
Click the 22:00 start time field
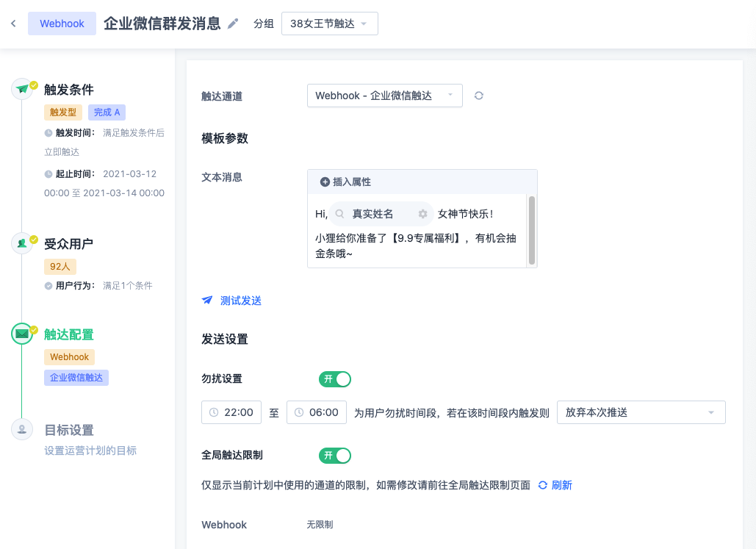click(x=231, y=412)
